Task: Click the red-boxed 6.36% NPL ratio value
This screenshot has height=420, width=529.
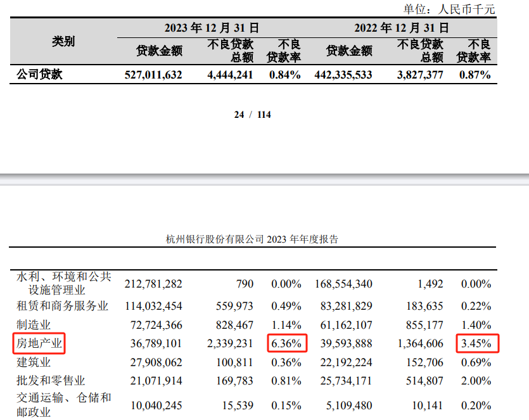Action: (286, 343)
